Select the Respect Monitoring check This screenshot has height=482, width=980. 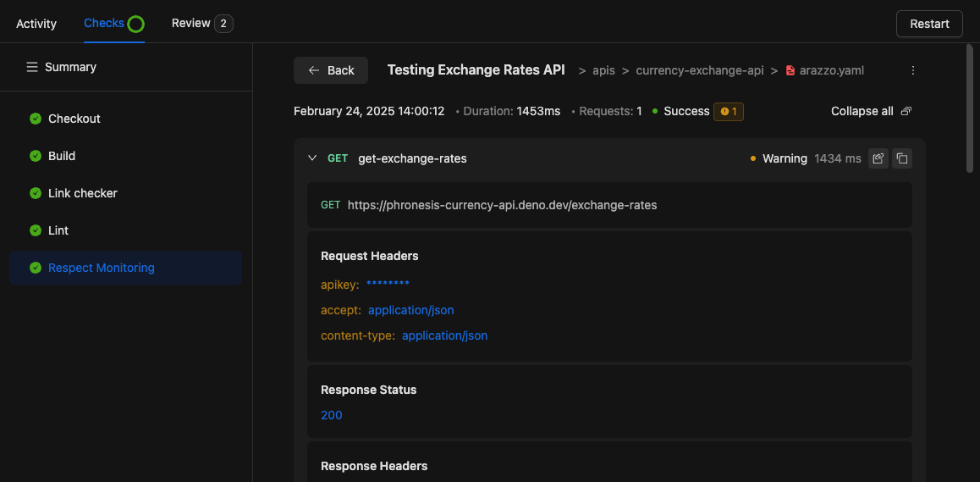(x=125, y=268)
